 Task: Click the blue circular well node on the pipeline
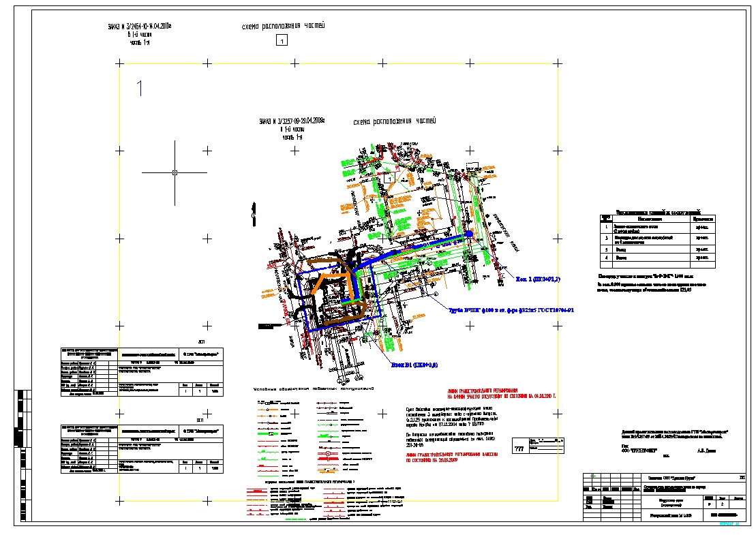(468, 234)
